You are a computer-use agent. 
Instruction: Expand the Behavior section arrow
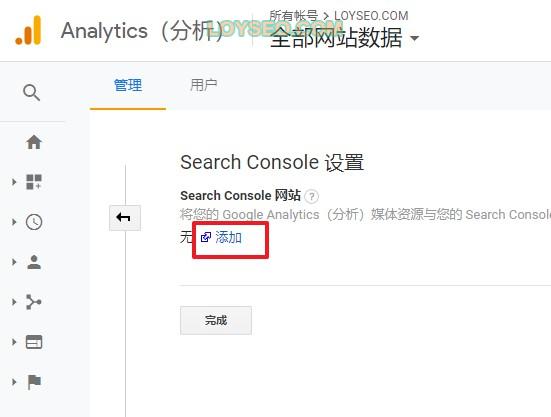14,342
